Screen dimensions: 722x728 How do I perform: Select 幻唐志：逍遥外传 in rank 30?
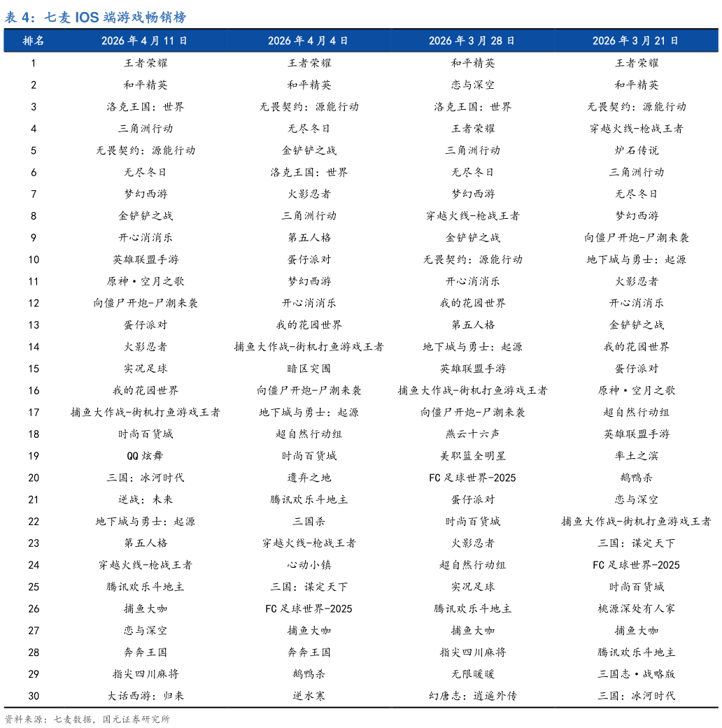[x=472, y=696]
